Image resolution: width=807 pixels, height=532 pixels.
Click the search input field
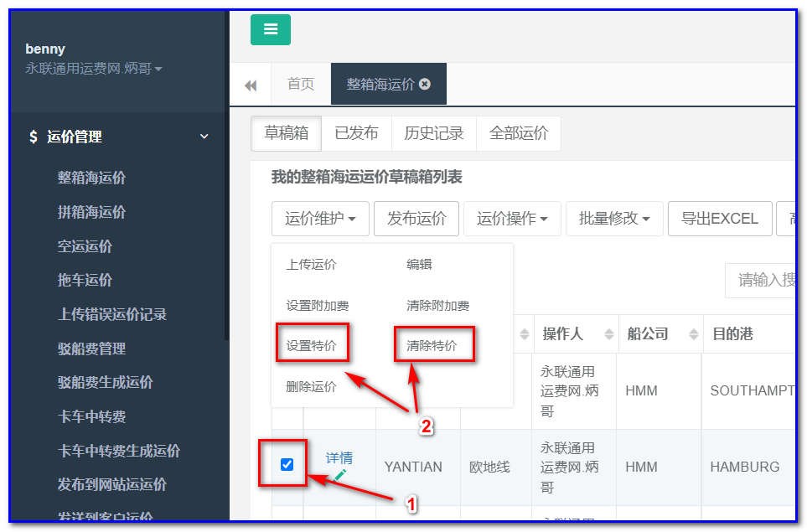765,281
